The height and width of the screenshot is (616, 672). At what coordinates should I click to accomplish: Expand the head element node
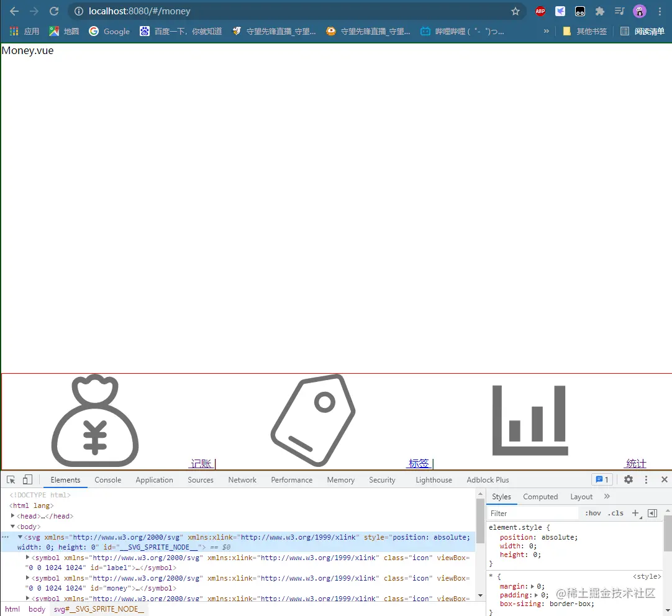tap(13, 516)
